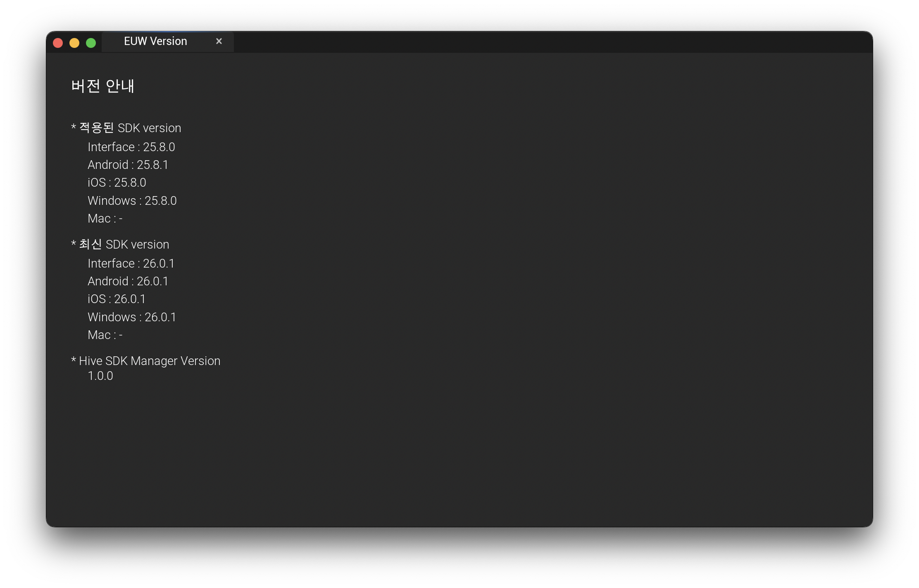Click the yellow minimize window button
Screen dimensions: 919x588
(x=74, y=43)
